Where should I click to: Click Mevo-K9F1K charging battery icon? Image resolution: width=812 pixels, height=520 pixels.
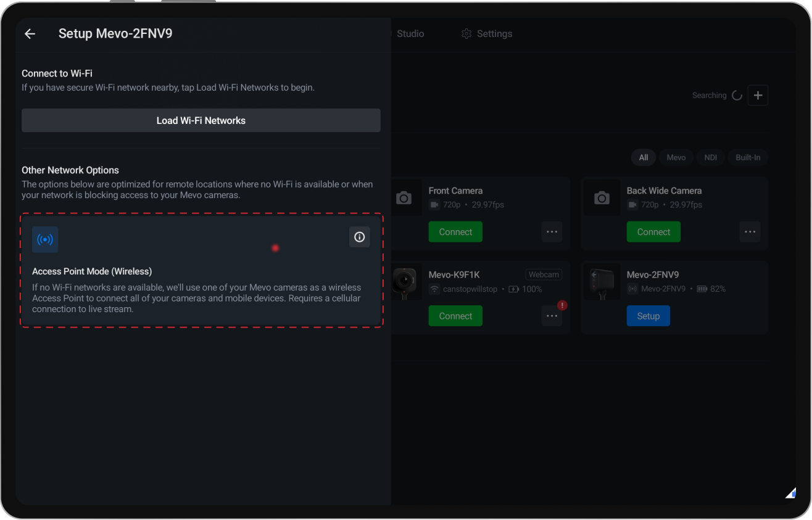(513, 289)
